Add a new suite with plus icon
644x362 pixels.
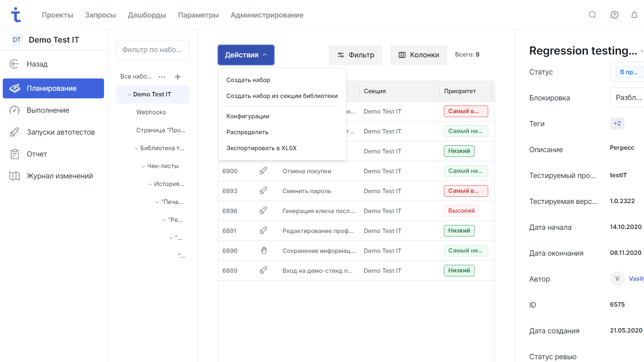(x=178, y=76)
